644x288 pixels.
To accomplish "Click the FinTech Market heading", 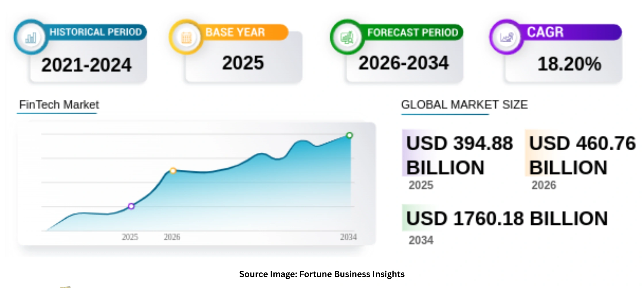I will [59, 105].
